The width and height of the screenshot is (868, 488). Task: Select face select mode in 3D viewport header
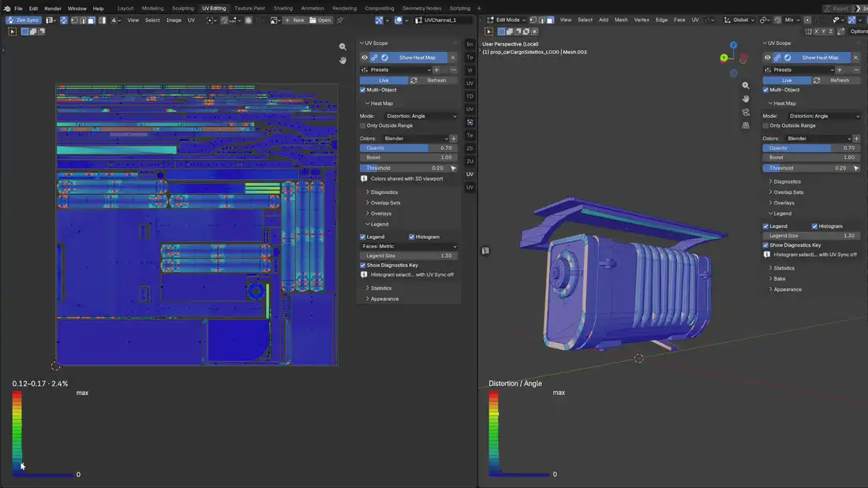point(550,20)
